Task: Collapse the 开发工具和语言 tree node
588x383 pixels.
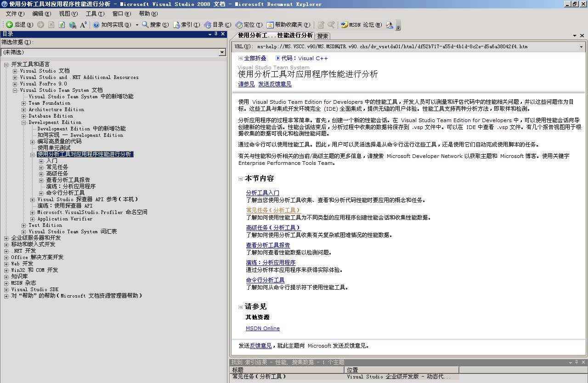Action: point(6,65)
